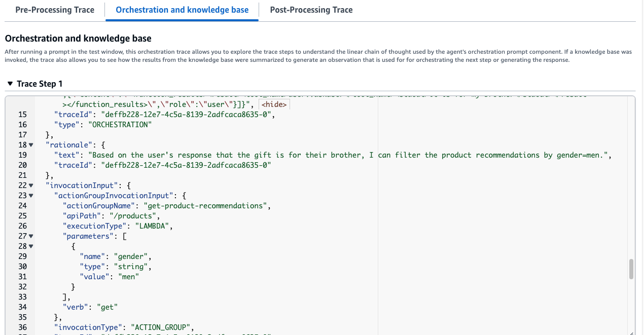Collapse the actionGroupInvocationInput node
This screenshot has height=335, width=644.
(31, 195)
